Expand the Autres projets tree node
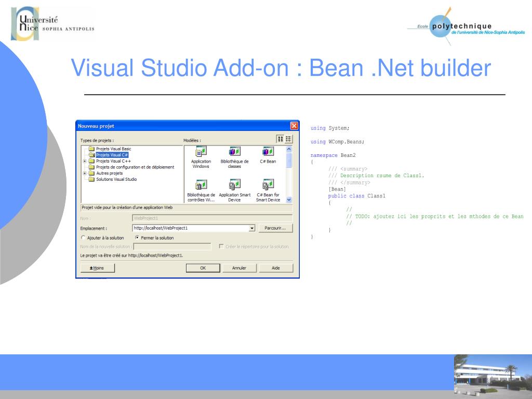 coord(85,173)
